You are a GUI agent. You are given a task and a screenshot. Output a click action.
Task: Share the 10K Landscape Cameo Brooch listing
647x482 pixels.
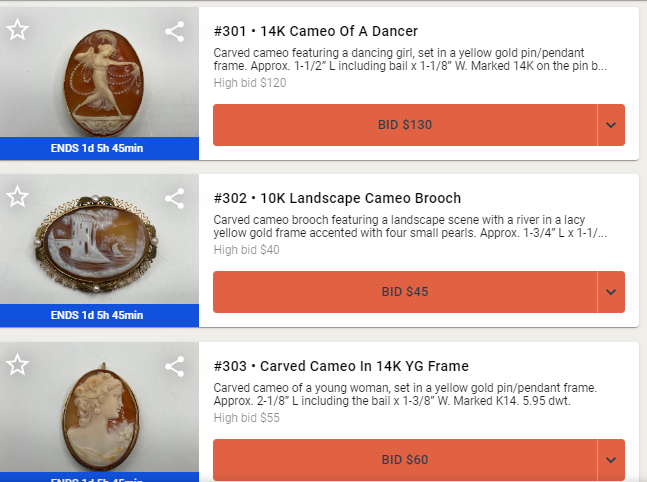point(175,198)
